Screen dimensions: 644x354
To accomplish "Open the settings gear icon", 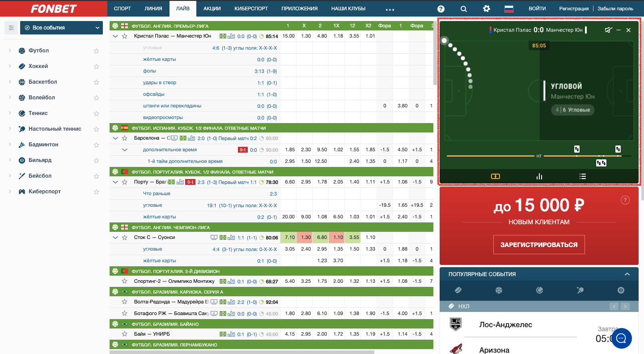I will pyautogui.click(x=487, y=9).
